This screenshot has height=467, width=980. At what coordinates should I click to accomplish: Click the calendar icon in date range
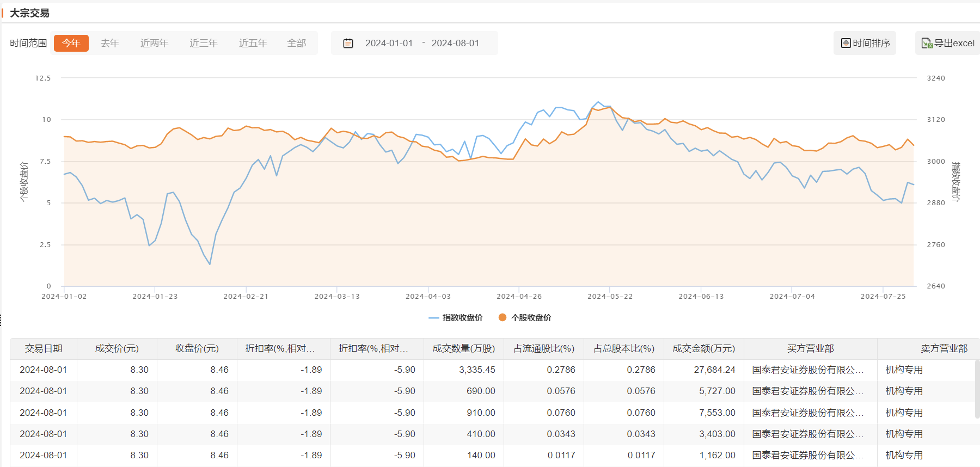tap(348, 44)
